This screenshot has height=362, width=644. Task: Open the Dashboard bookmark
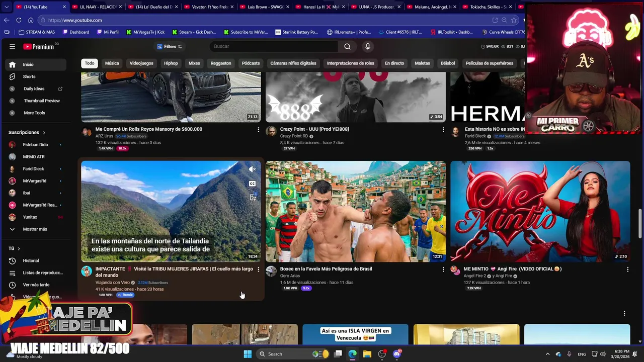(x=76, y=32)
